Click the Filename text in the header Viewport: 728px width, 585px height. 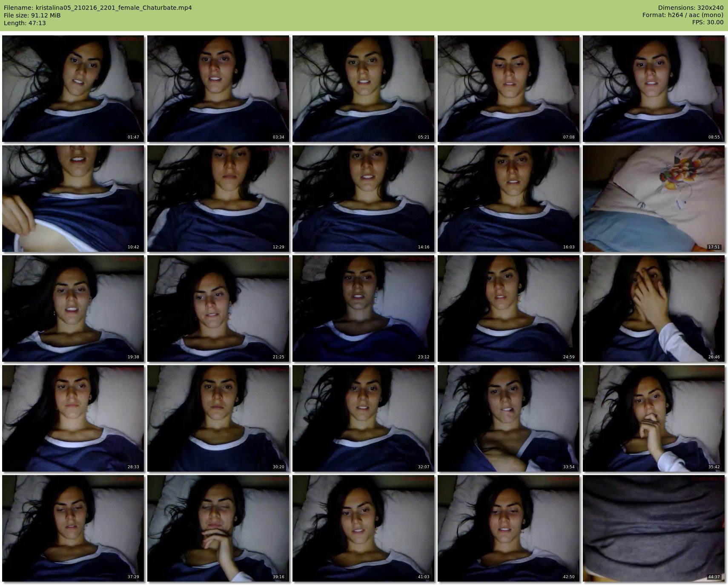[x=97, y=8]
